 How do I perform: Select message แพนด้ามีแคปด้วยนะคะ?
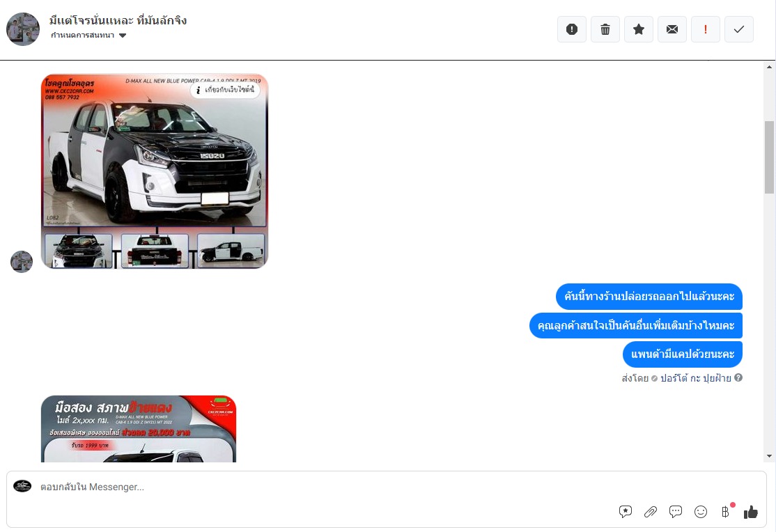click(x=683, y=354)
